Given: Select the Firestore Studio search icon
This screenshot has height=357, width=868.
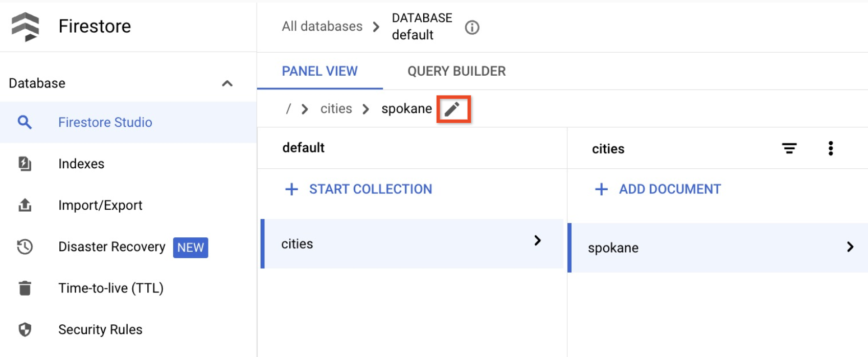Looking at the screenshot, I should point(25,122).
